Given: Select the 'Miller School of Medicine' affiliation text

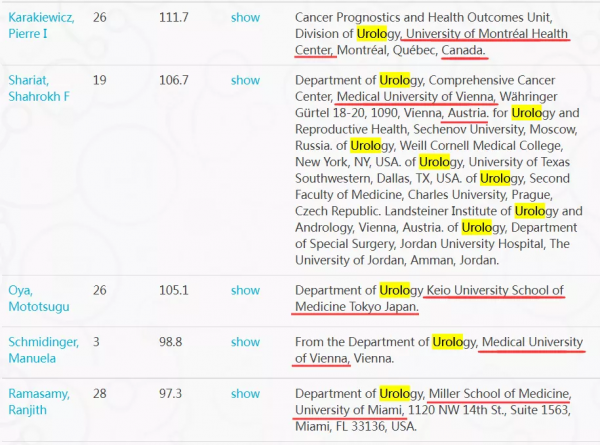Looking at the screenshot, I should click(x=499, y=393).
